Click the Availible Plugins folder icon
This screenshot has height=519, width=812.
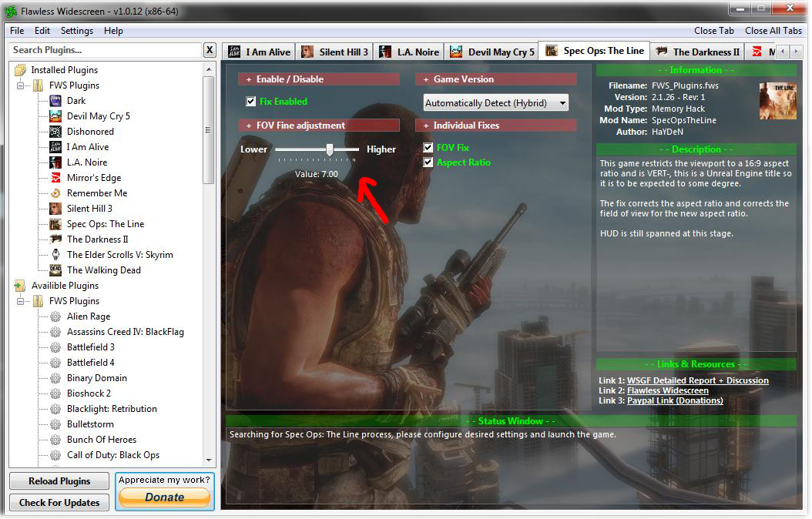coord(21,286)
